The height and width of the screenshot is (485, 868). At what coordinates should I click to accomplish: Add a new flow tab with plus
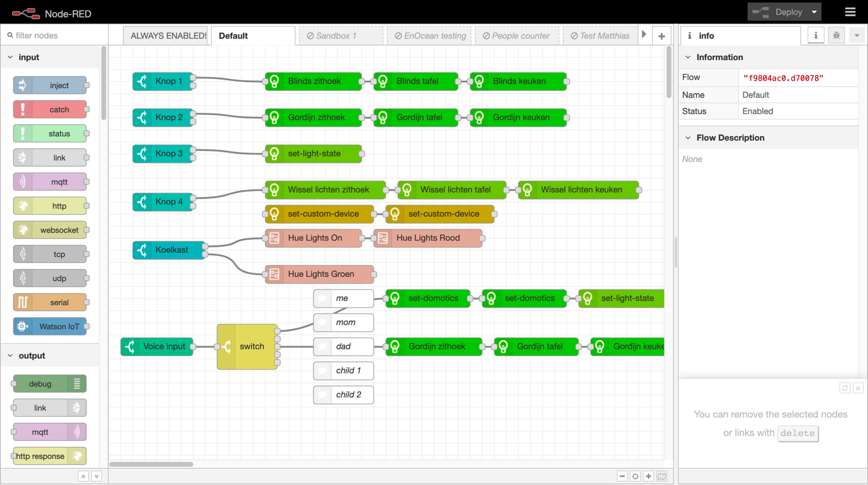(661, 36)
